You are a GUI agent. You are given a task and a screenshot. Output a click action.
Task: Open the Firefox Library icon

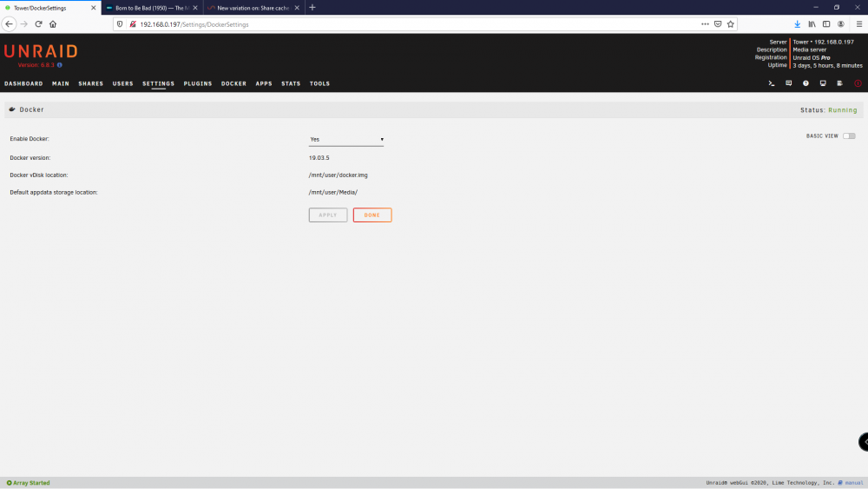pyautogui.click(x=812, y=24)
